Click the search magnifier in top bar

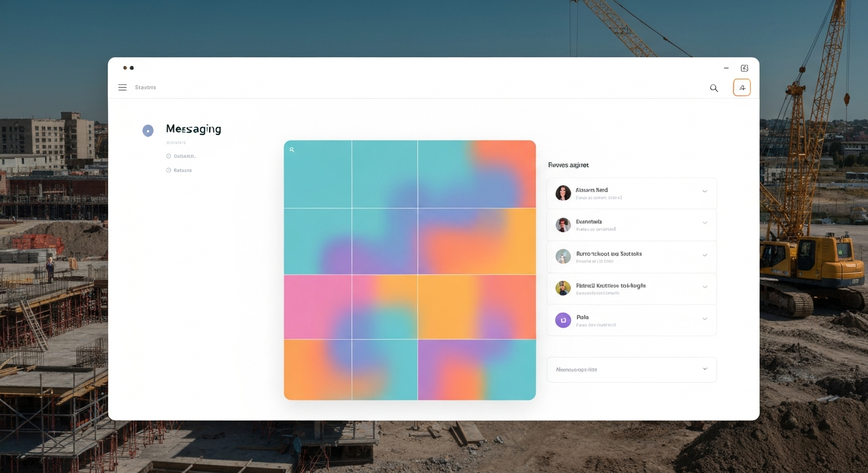(714, 88)
